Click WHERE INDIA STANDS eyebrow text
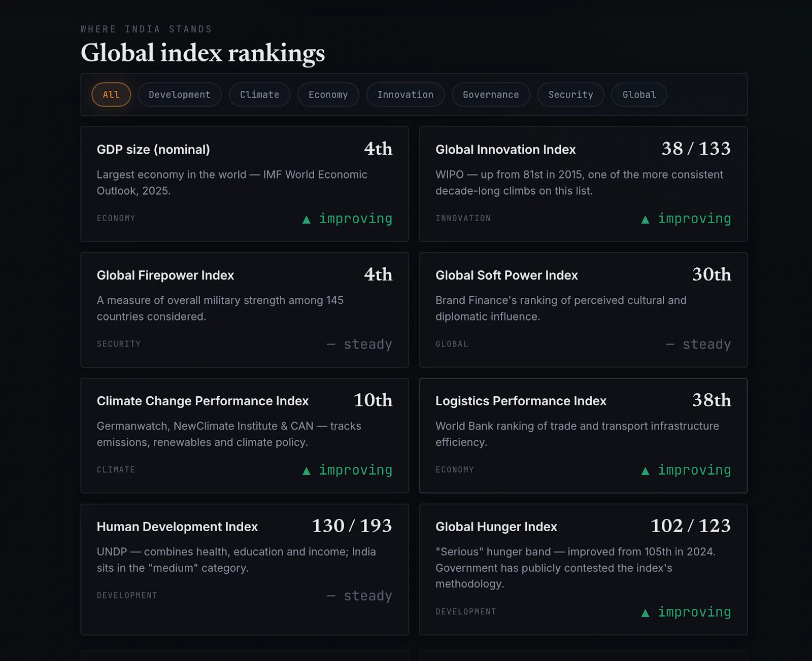The width and height of the screenshot is (812, 661). click(x=146, y=29)
